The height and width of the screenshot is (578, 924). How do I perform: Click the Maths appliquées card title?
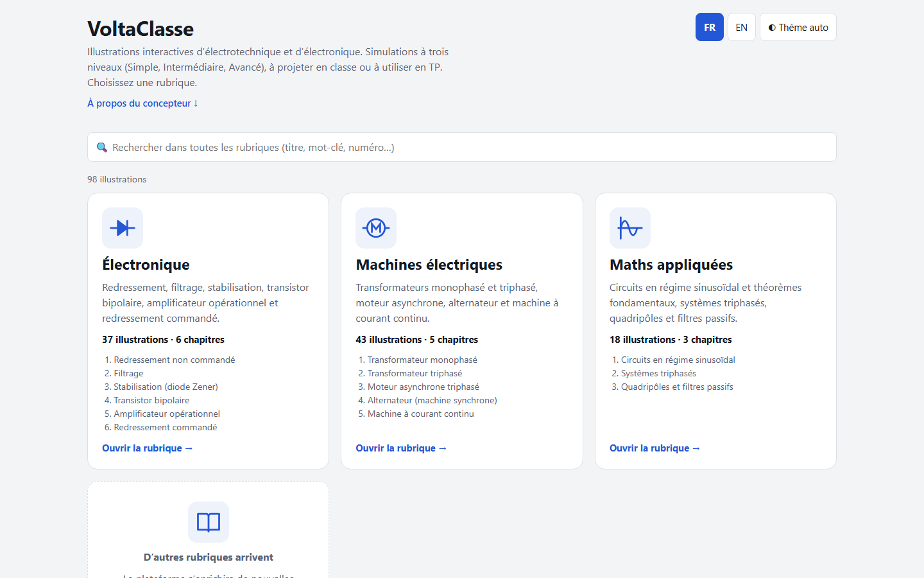[671, 265]
